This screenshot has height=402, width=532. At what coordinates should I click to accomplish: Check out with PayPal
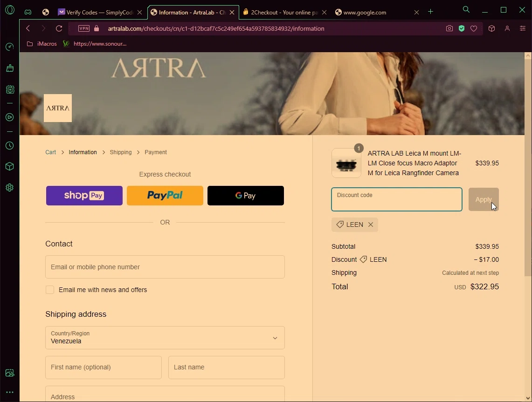pos(165,196)
